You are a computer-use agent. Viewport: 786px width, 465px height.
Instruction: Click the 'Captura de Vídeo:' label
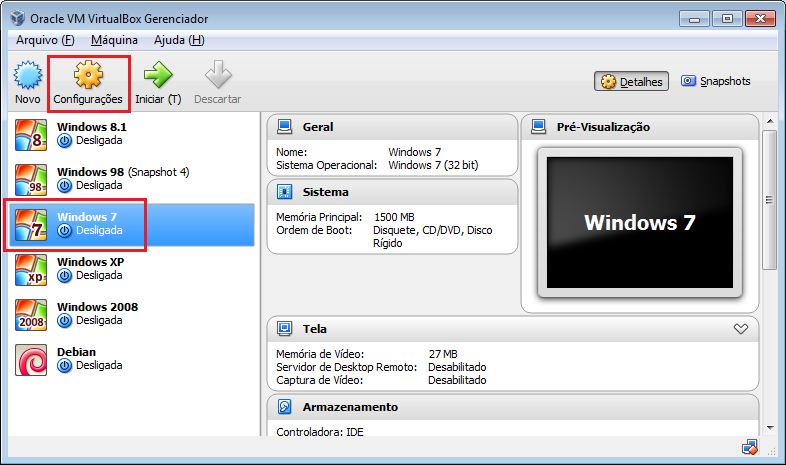coord(320,380)
